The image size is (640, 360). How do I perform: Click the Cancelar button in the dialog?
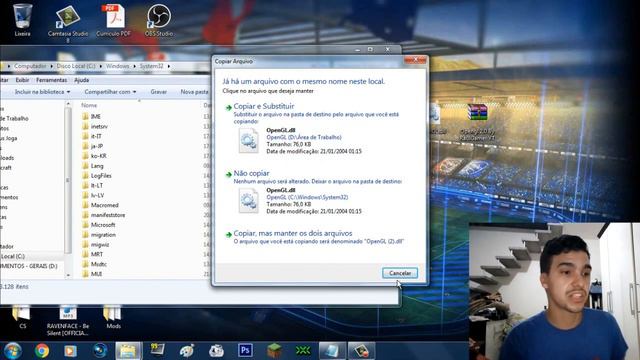(400, 273)
